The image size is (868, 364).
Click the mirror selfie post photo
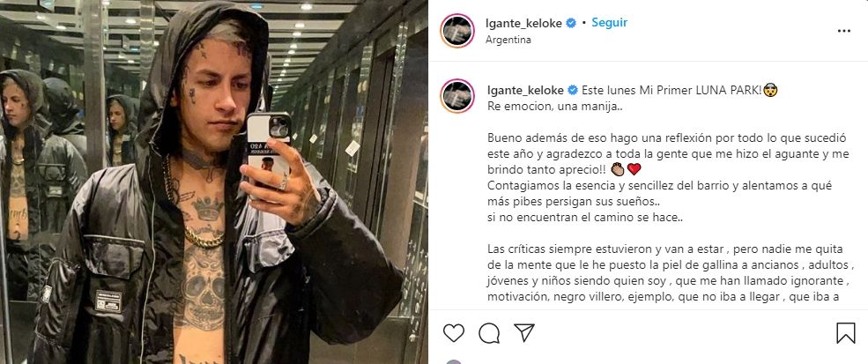213,182
